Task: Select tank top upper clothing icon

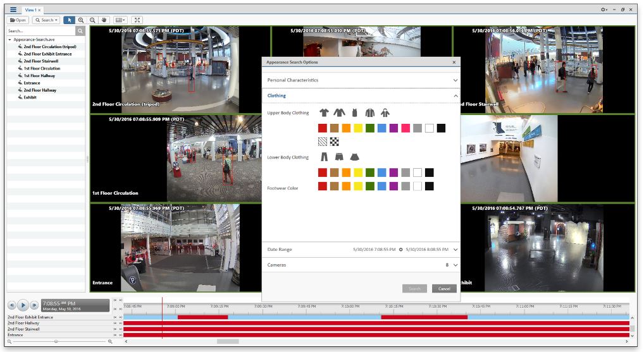Action: (355, 112)
